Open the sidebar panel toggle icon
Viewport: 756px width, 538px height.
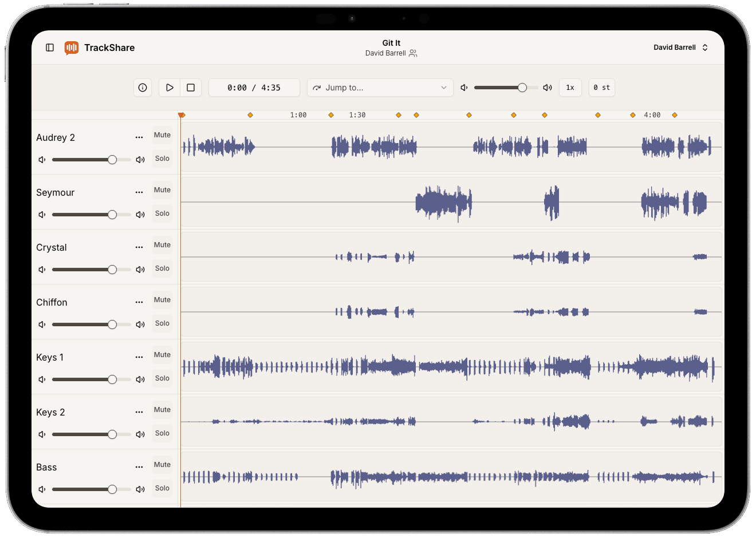pos(50,48)
